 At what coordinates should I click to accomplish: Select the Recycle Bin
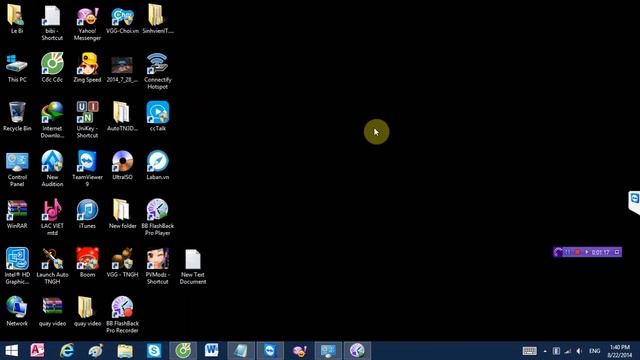click(x=17, y=116)
